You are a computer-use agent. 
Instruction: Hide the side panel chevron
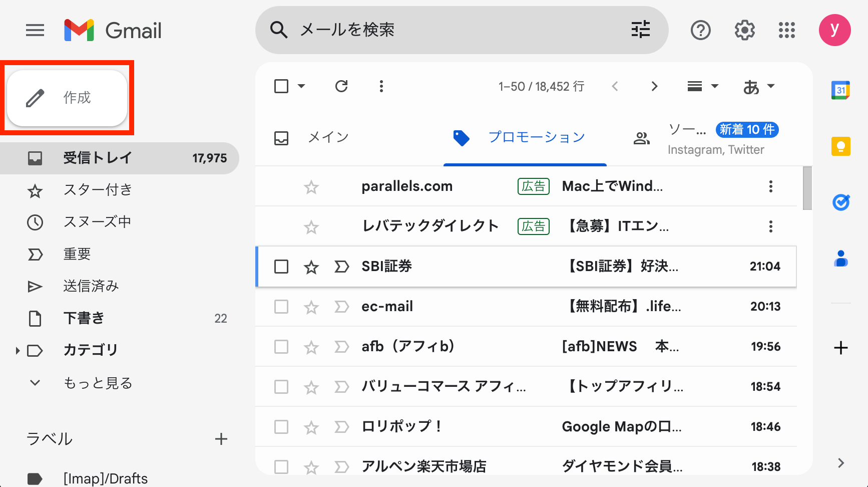(841, 463)
